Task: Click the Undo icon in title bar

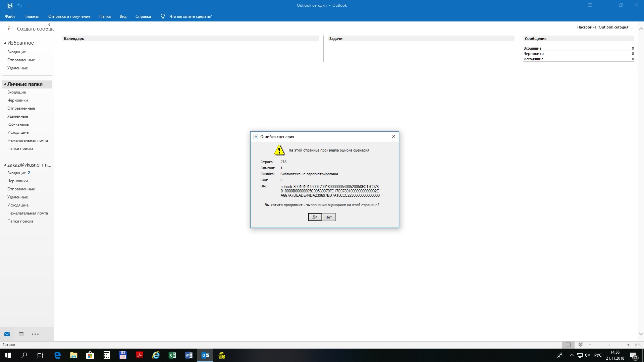Action: (x=19, y=5)
